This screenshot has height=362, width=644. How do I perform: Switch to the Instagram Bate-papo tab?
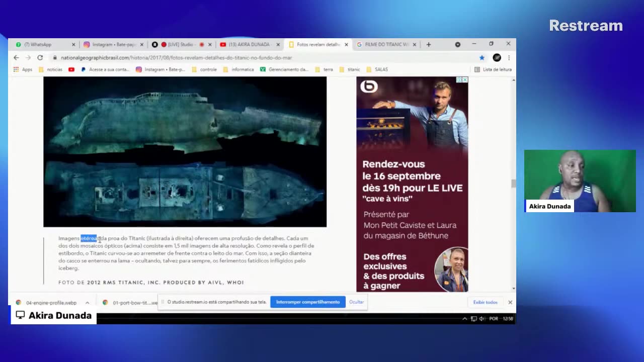point(111,44)
